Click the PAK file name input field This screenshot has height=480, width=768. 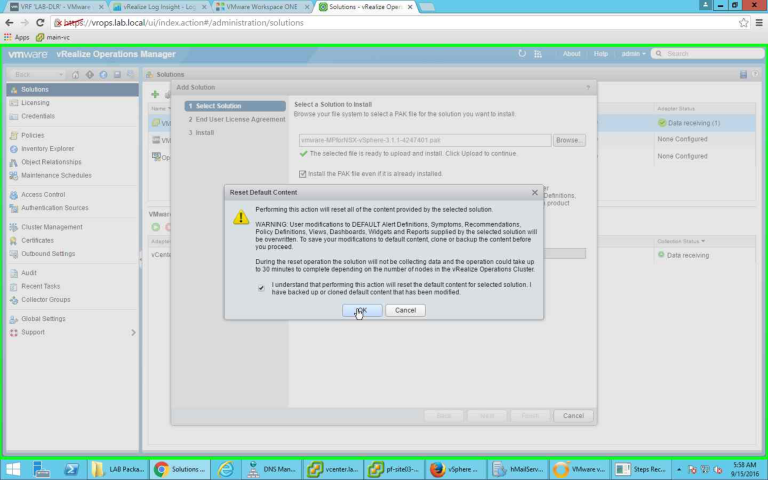(x=425, y=140)
